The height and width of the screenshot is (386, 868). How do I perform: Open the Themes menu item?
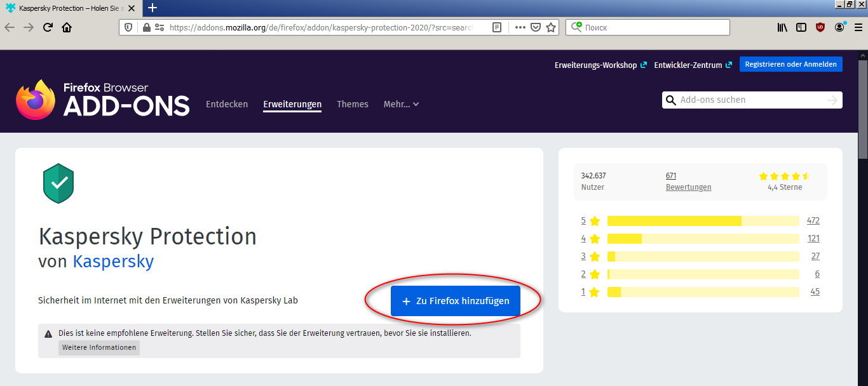point(353,104)
